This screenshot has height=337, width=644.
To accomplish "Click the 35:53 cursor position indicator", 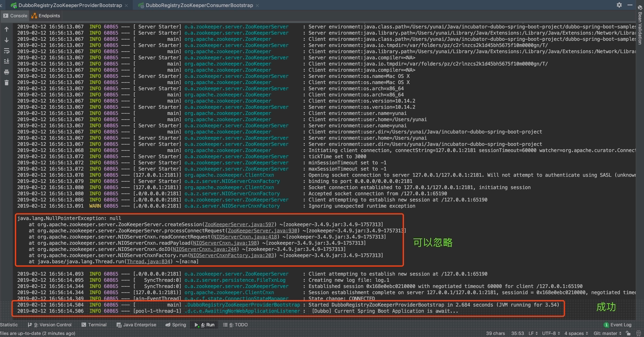I will [x=517, y=333].
